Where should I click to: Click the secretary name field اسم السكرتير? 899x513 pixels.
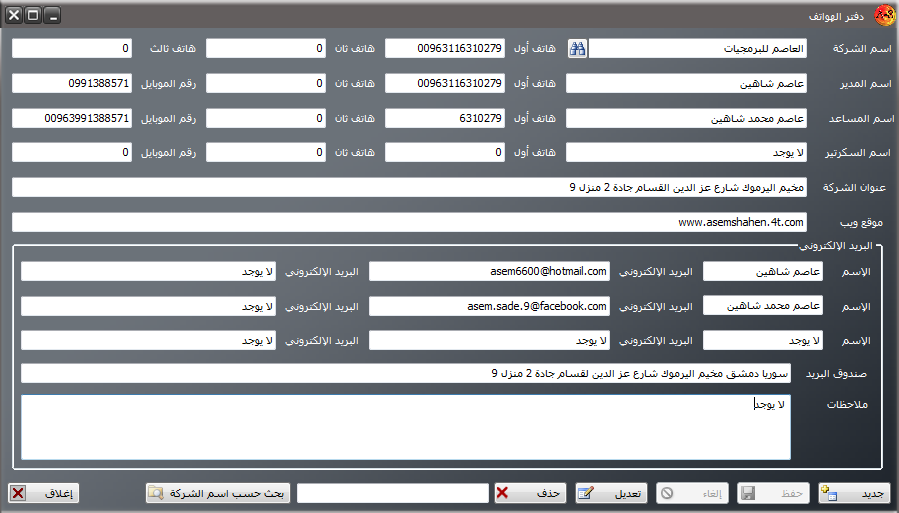coord(686,153)
